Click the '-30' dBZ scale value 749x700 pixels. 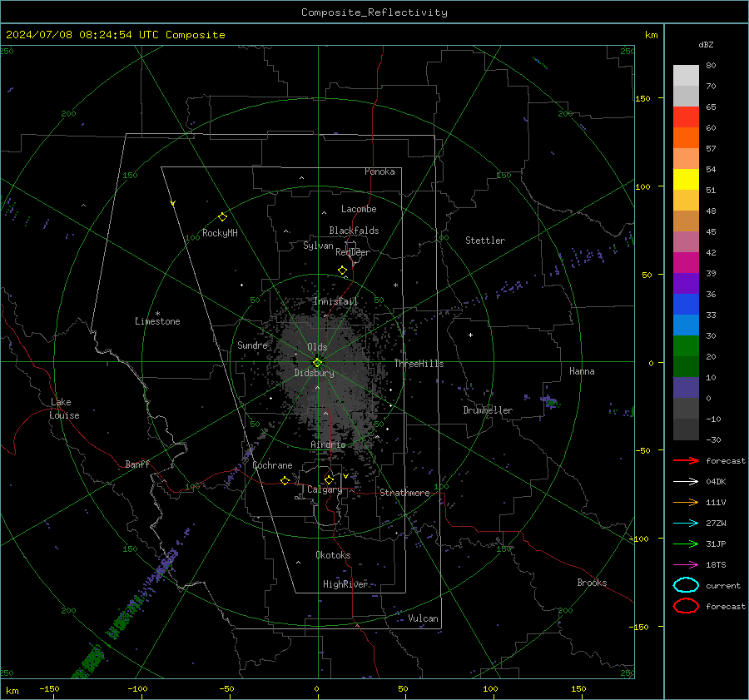(713, 439)
